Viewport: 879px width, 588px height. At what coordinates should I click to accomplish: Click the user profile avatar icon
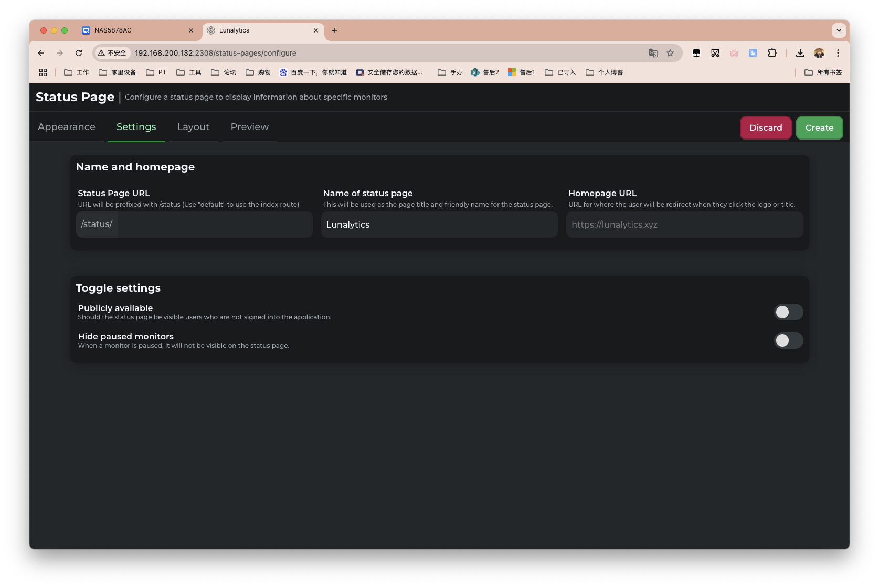tap(819, 53)
